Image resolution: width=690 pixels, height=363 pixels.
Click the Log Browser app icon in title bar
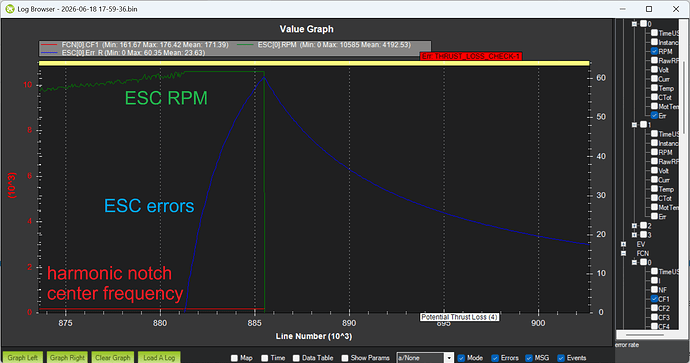tap(10, 9)
